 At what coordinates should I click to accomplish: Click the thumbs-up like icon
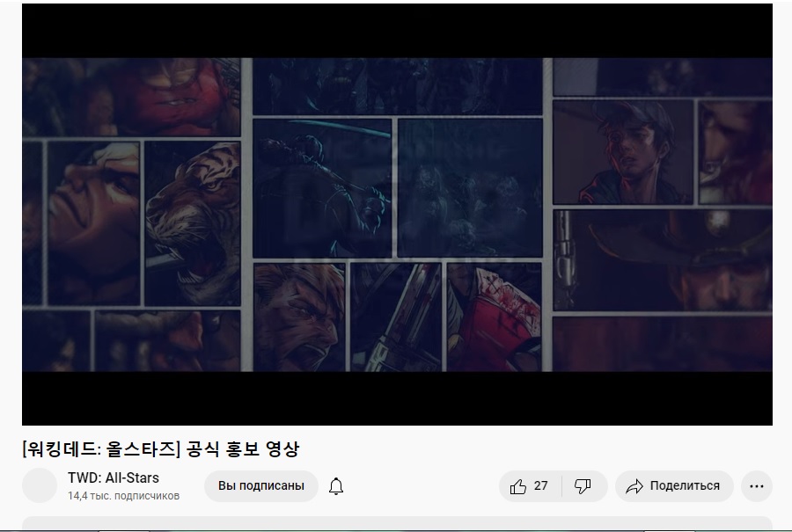click(518, 486)
